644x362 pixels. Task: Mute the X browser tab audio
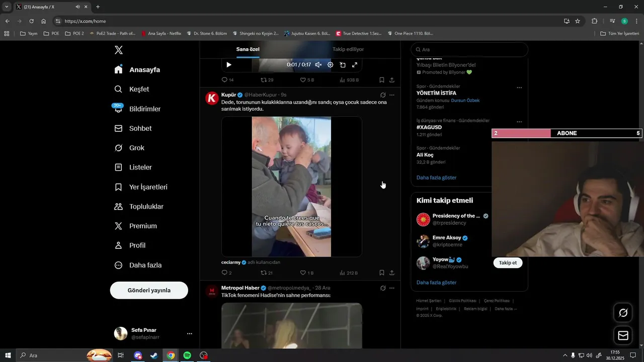pyautogui.click(x=78, y=7)
